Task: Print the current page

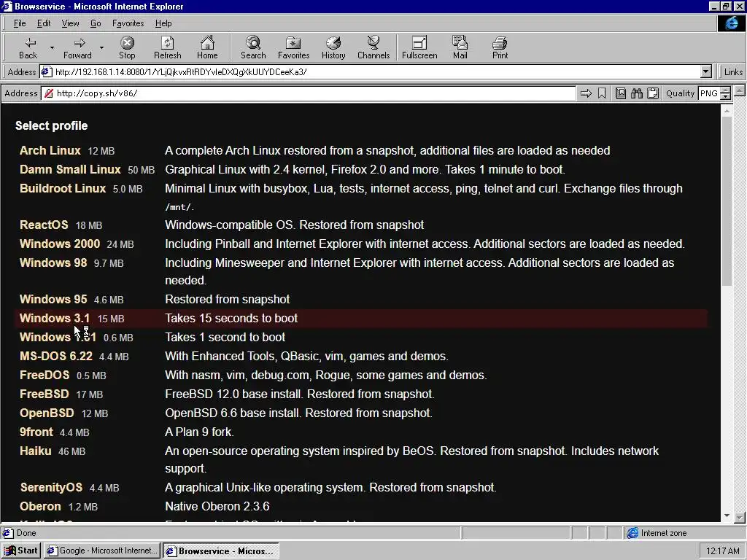Action: (500, 47)
